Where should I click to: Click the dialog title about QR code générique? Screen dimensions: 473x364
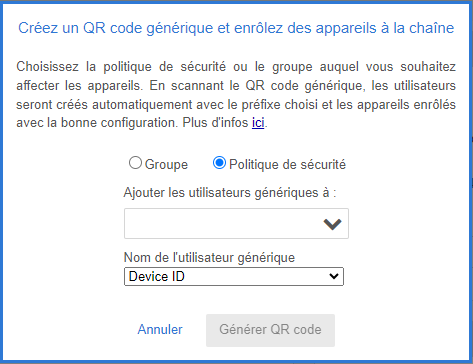click(236, 28)
